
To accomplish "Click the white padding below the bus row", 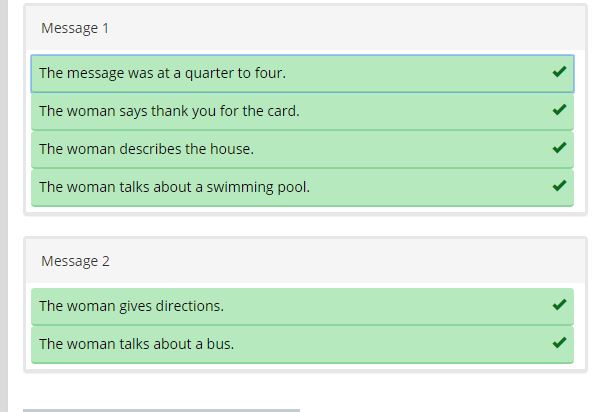I will click(300, 367).
